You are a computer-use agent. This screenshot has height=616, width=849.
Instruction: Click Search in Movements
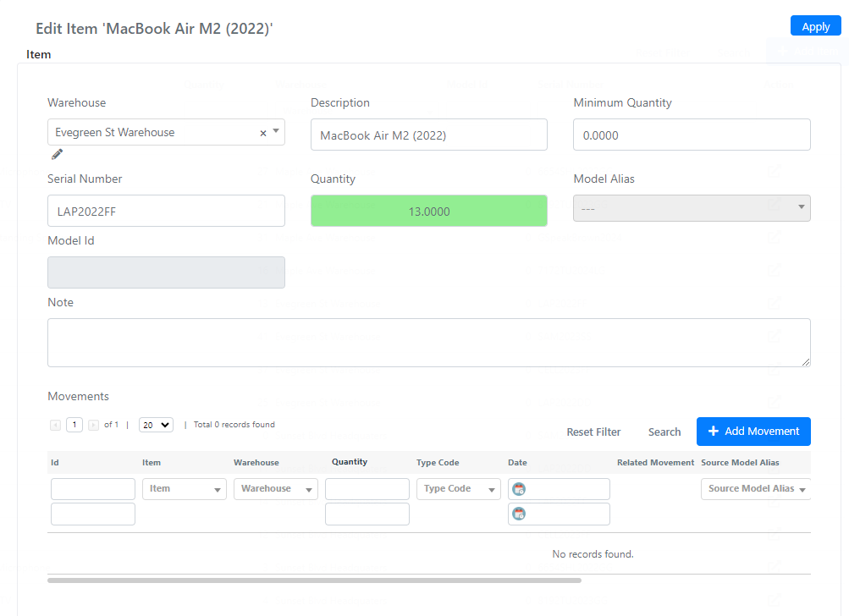click(664, 432)
